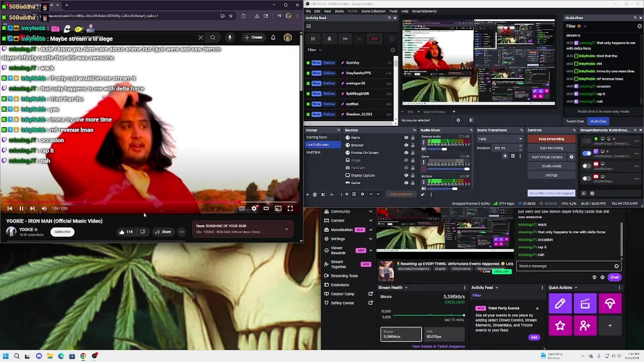Open the Activity Feed Filter dropdown
Viewport: 644px width, 362px height.
[x=314, y=50]
